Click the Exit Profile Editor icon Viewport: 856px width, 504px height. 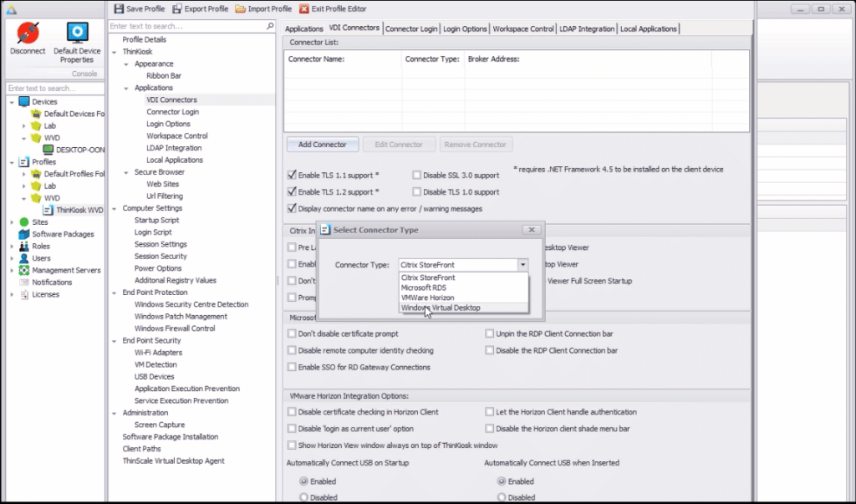(304, 8)
